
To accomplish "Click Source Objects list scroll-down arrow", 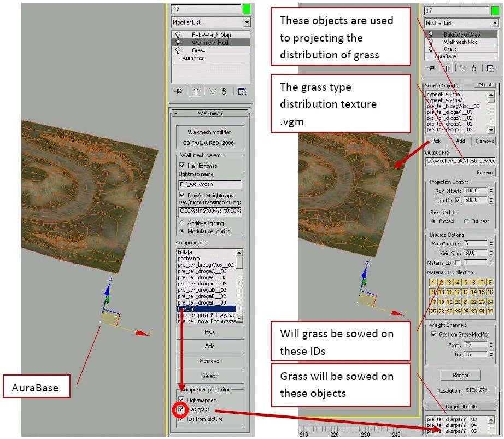I will click(x=491, y=130).
